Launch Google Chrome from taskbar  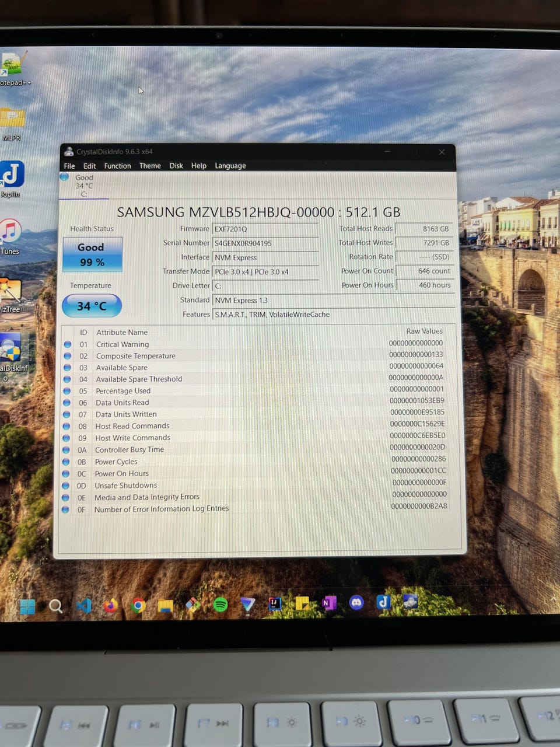pos(138,605)
